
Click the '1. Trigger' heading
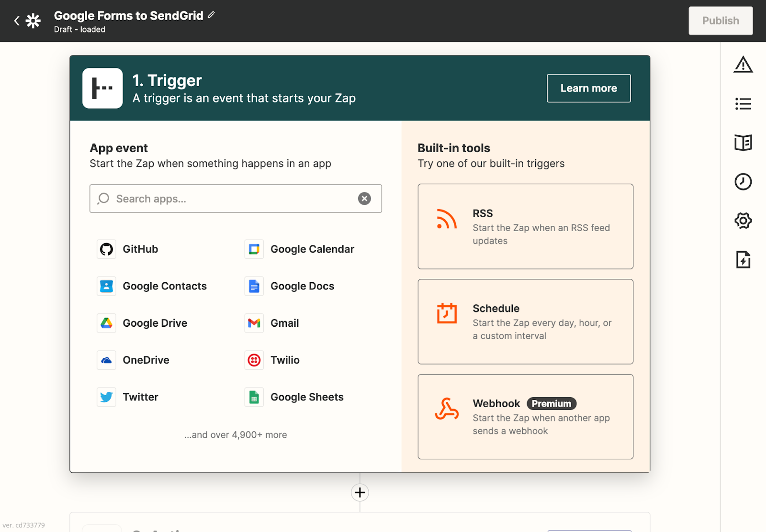[x=167, y=80]
